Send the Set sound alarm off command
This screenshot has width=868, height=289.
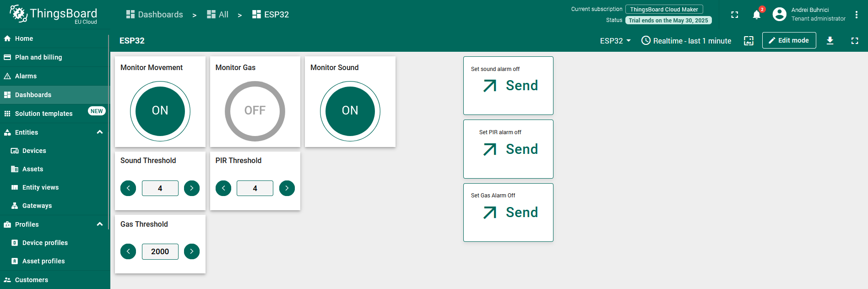pyautogui.click(x=508, y=86)
